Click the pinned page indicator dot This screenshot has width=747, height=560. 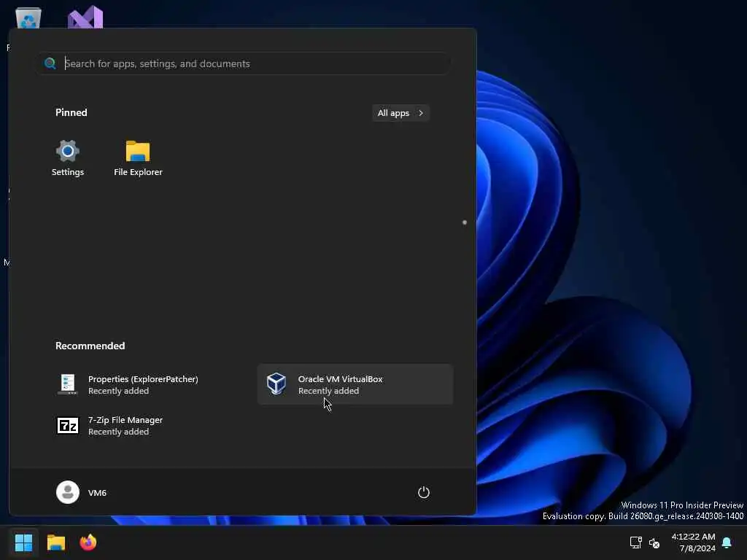[465, 222]
